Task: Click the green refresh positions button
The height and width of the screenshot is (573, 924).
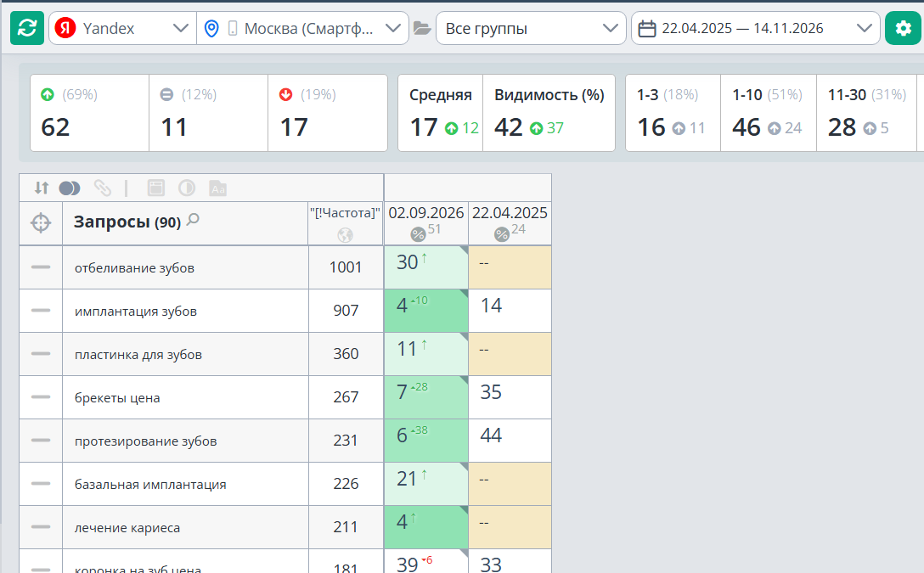Action: tap(27, 28)
